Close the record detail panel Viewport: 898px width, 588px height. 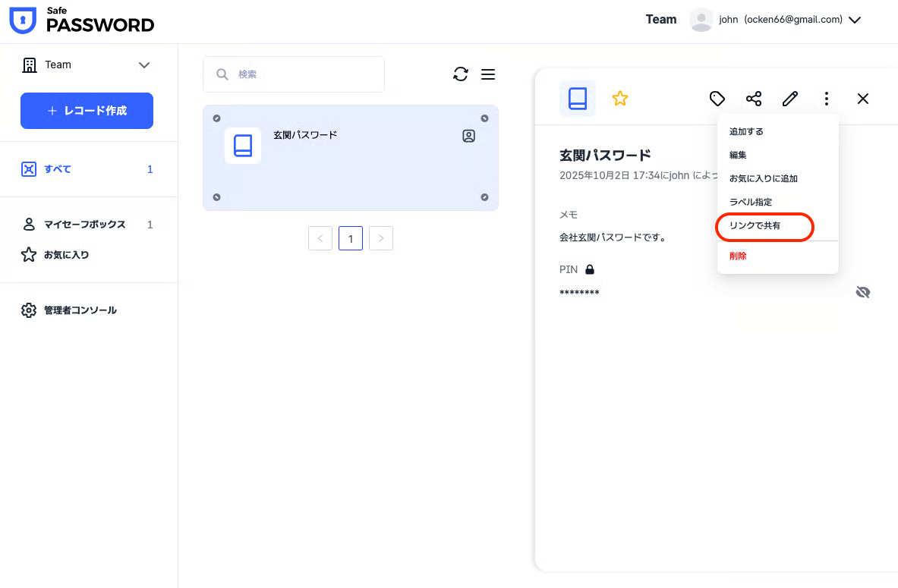point(862,99)
